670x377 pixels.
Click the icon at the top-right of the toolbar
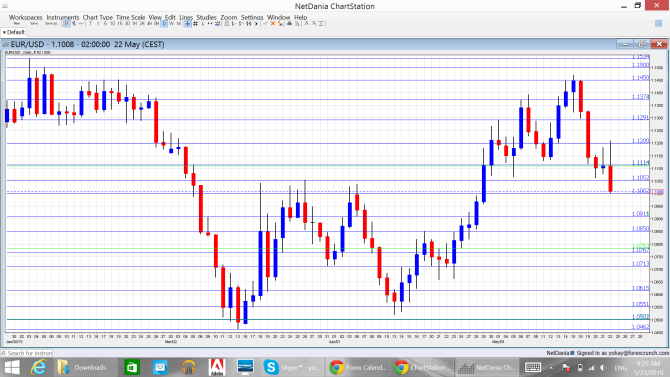pos(658,24)
